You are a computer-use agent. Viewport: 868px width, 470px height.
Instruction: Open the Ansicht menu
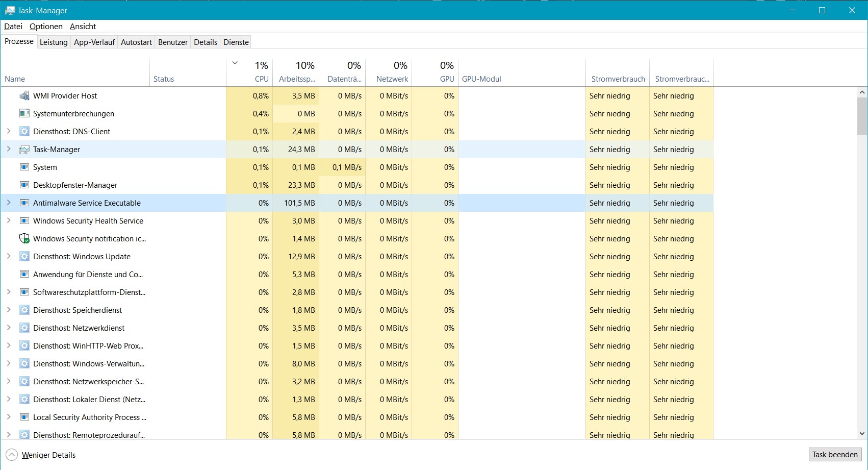83,26
